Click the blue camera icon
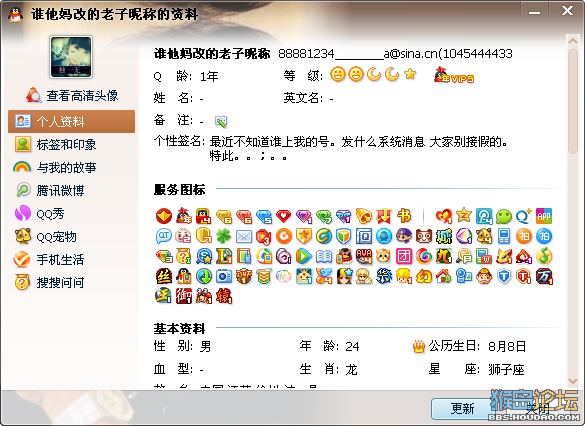Viewport: 585px width, 426px height. (223, 276)
